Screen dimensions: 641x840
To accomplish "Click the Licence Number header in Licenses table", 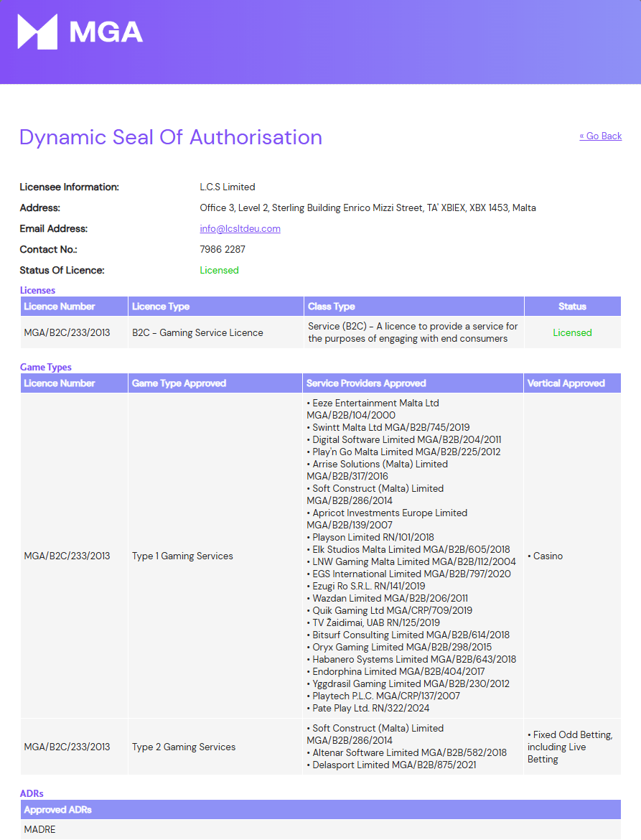I will click(x=60, y=307).
